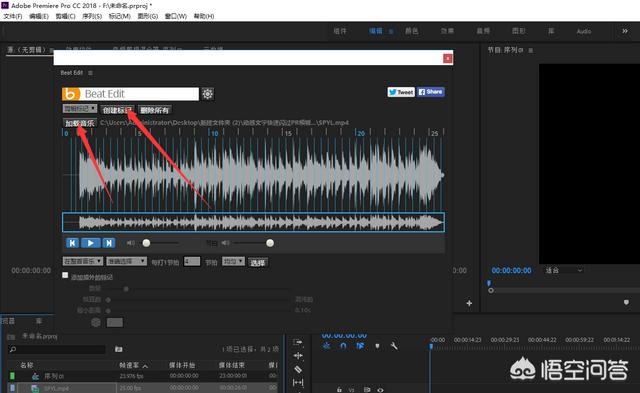This screenshot has width=640, height=393.
Task: Click the 删除所有 delete all button
Action: tap(154, 110)
